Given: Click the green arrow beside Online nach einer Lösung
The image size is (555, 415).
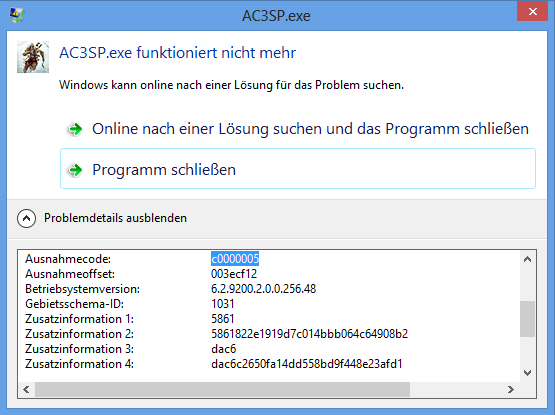Looking at the screenshot, I should click(75, 129).
